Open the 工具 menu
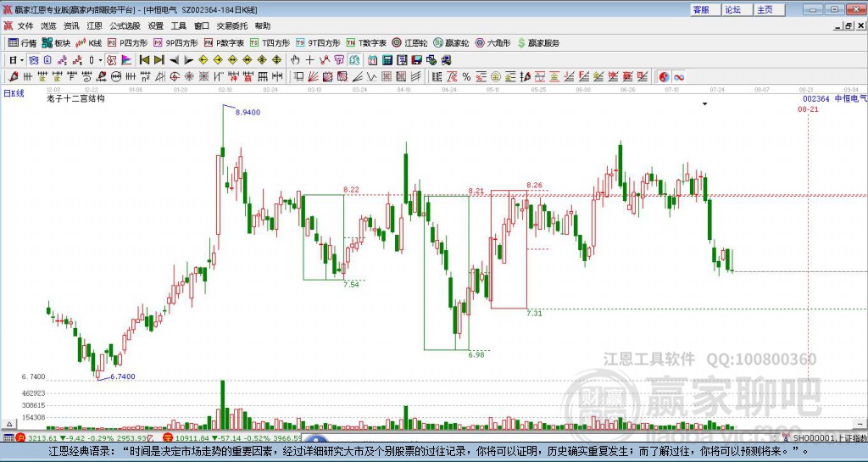 tap(179, 26)
